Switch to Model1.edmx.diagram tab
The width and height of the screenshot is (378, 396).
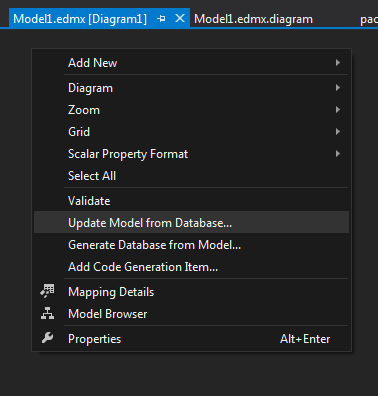click(253, 19)
